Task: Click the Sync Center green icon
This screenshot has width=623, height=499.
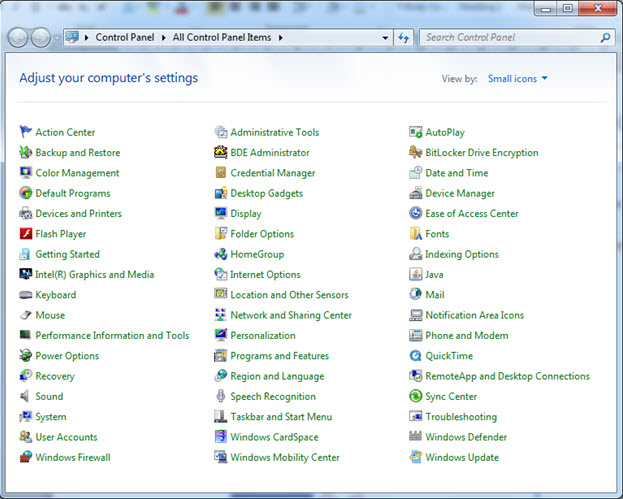Action: (416, 396)
